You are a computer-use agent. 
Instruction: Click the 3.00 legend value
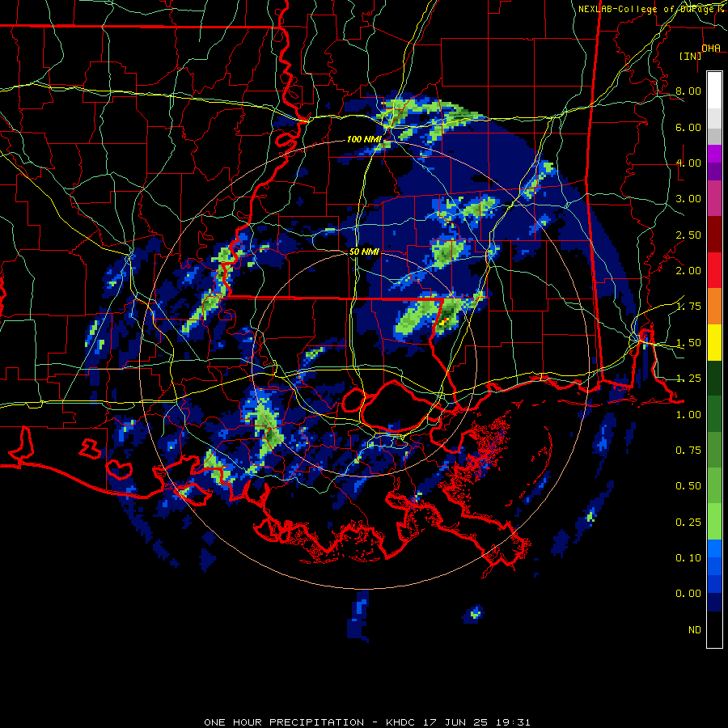tap(688, 199)
